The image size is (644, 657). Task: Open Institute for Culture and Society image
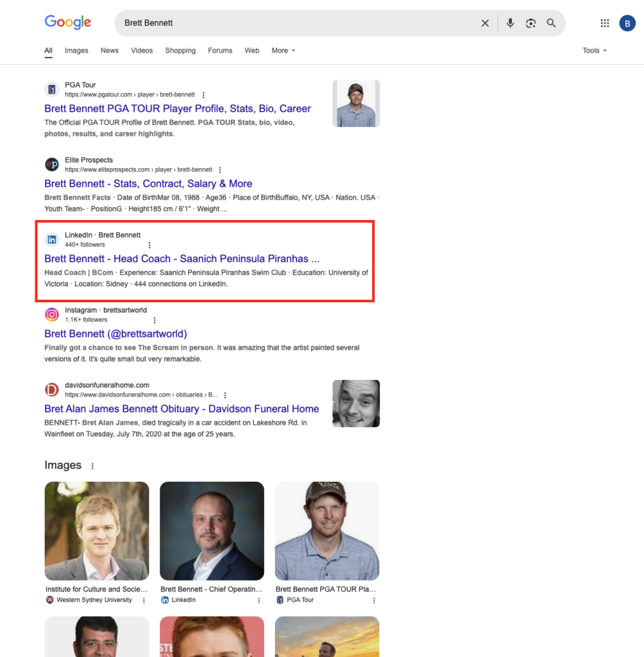(97, 531)
